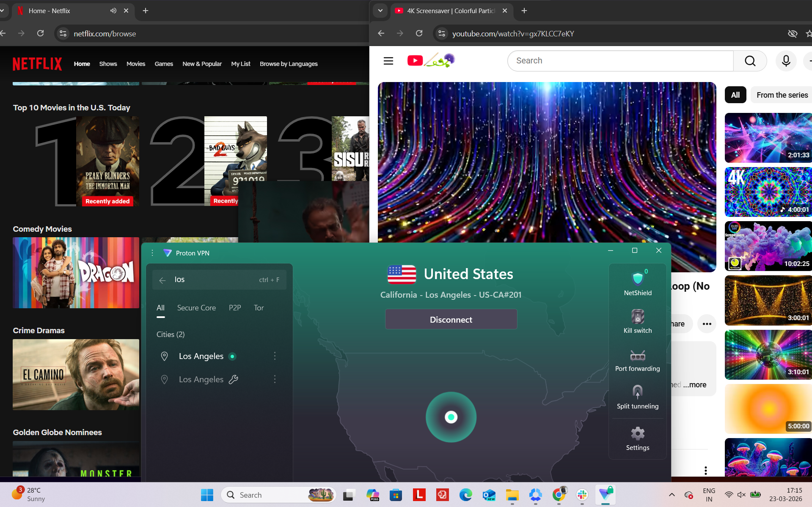This screenshot has height=507, width=812.
Task: Open NetShield settings in Proton VPN
Action: click(x=637, y=283)
